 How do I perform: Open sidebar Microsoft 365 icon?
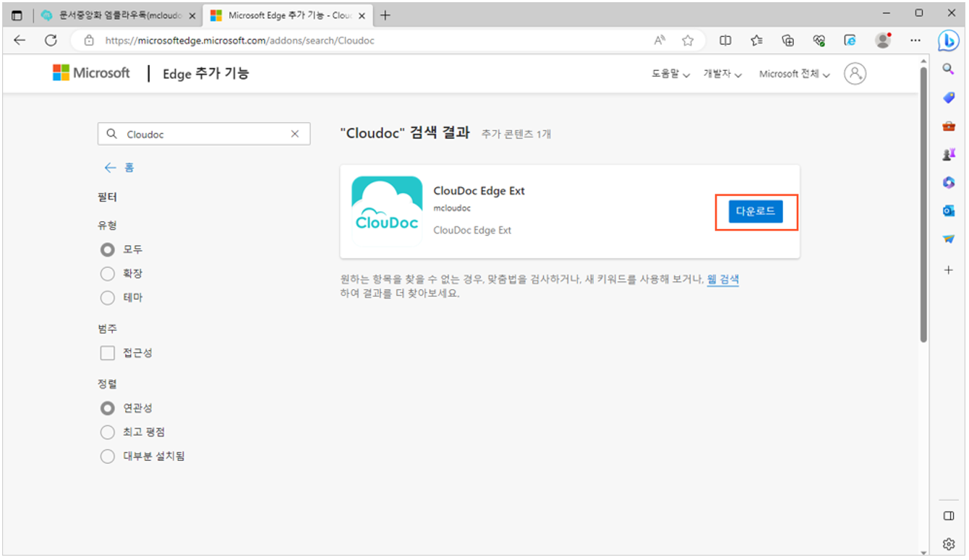(x=949, y=182)
